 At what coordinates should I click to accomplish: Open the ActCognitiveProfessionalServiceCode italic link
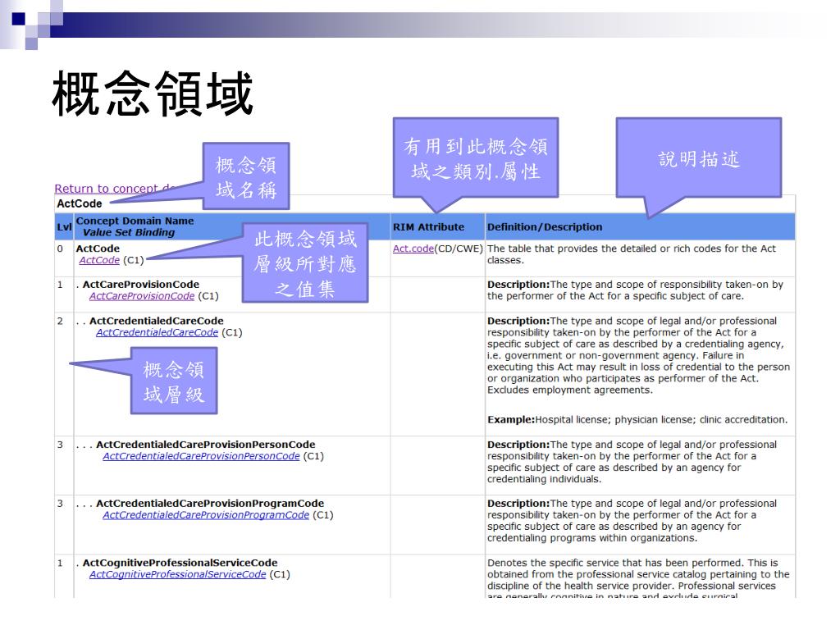[177, 574]
